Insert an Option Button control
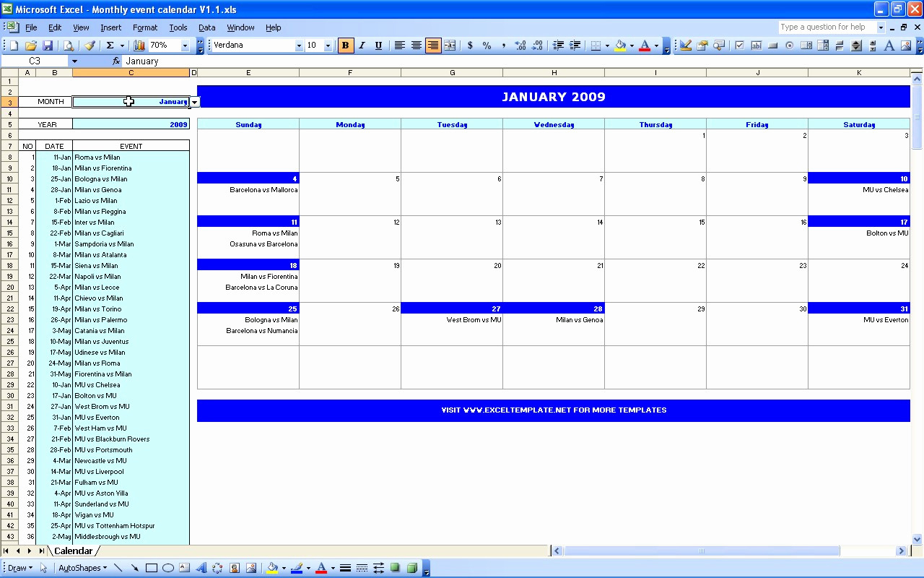Image resolution: width=924 pixels, height=578 pixels. tap(789, 46)
